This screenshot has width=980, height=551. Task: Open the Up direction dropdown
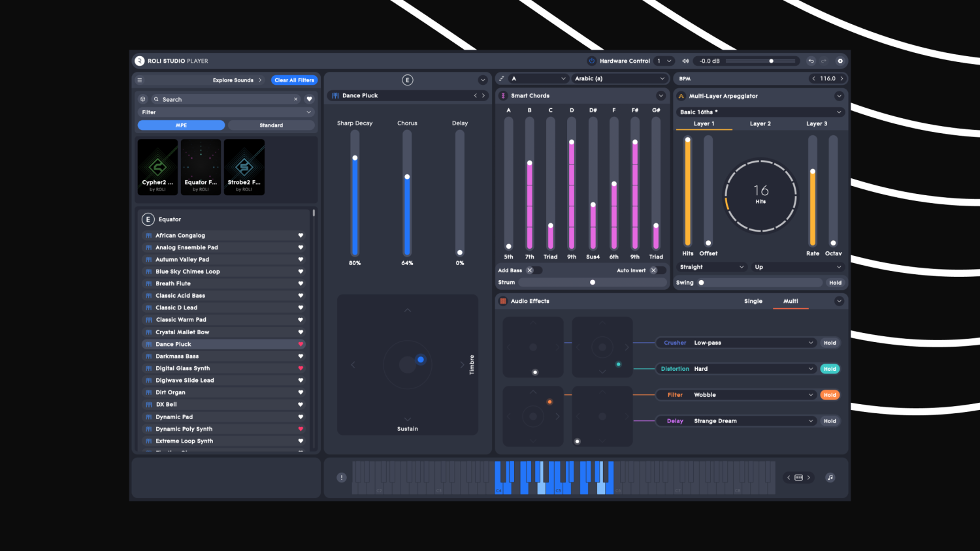tap(798, 267)
